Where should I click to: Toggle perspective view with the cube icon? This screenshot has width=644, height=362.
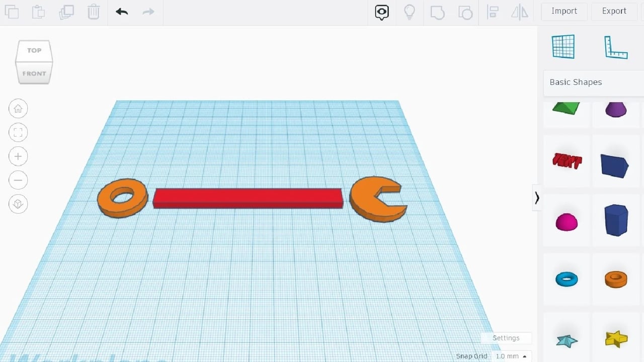[x=18, y=204]
